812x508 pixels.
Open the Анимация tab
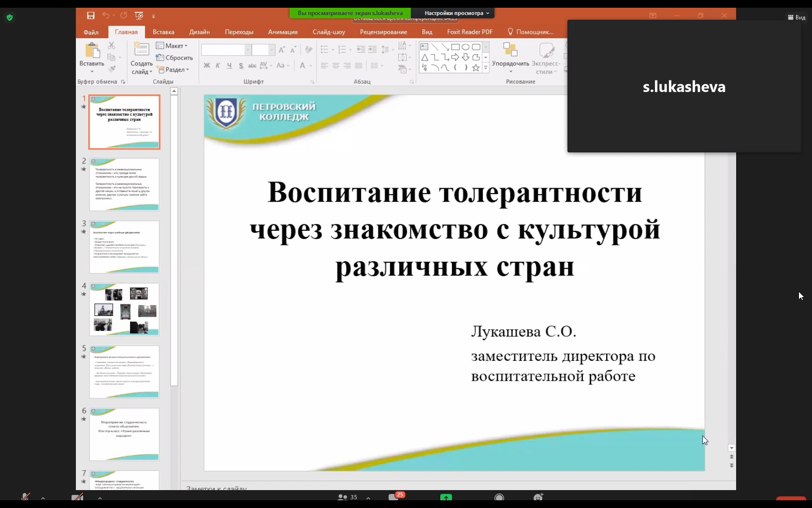283,32
